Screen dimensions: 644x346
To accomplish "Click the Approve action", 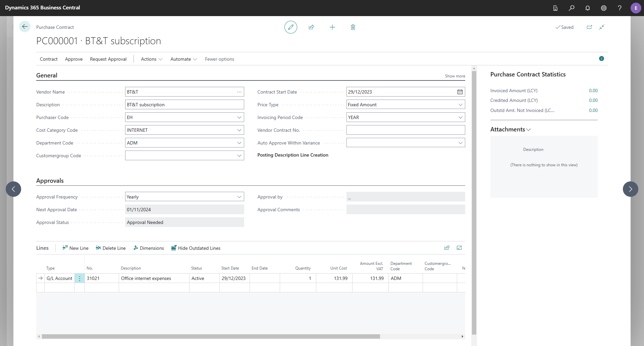I will coord(74,59).
